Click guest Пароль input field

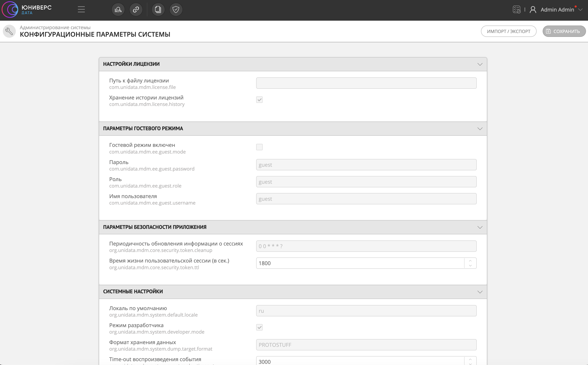point(366,165)
